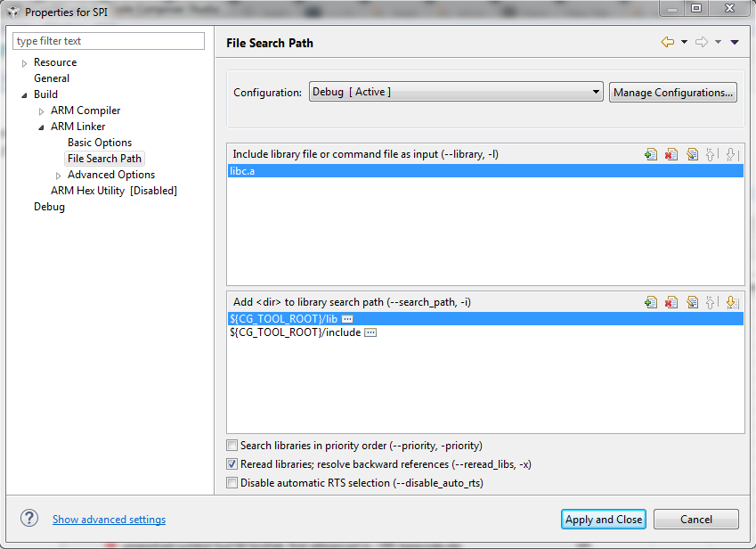The height and width of the screenshot is (549, 756).
Task: Enable Search libraries in priority order
Action: 232,446
